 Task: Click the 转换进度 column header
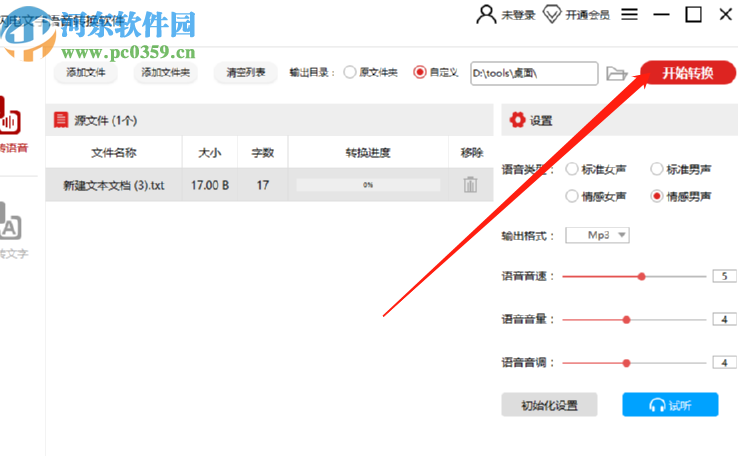[368, 152]
